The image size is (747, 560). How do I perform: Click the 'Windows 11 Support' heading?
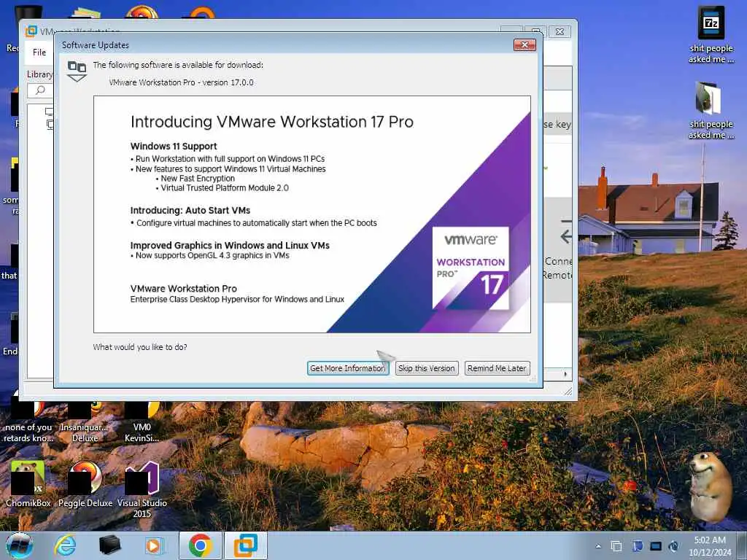(x=174, y=146)
